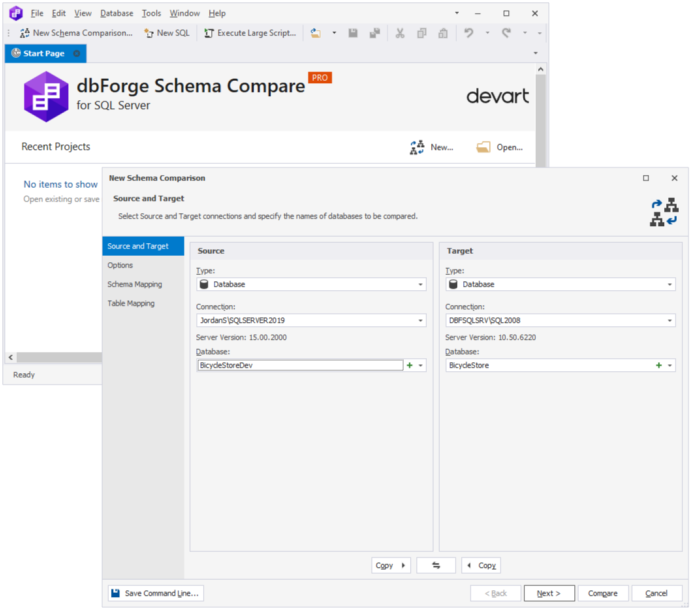The width and height of the screenshot is (696, 614).
Task: Open the Window menu
Action: [184, 13]
